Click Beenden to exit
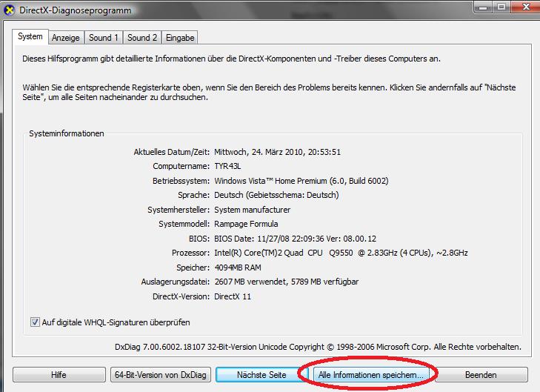Viewport: 540px width, 392px height. click(481, 374)
